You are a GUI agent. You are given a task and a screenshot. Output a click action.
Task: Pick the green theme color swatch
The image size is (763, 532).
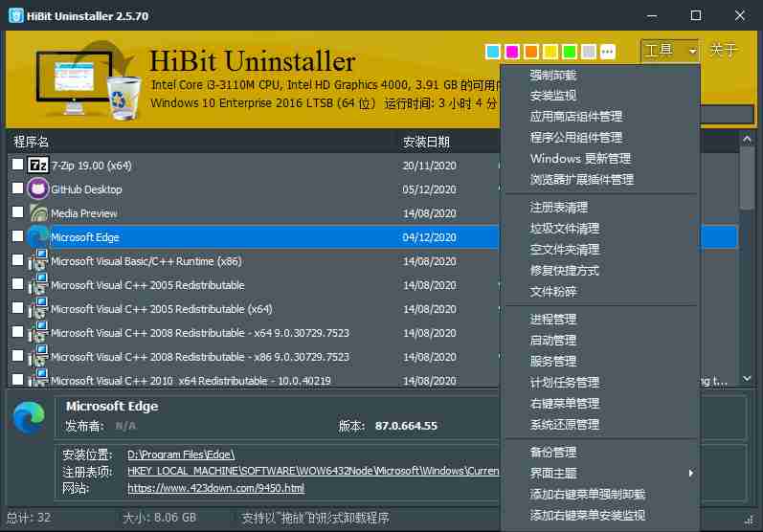[x=570, y=52]
